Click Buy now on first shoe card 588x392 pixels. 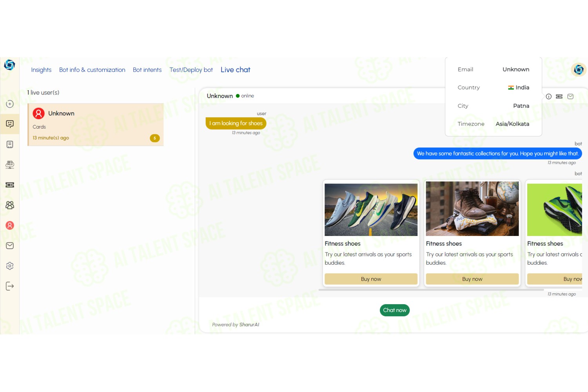[x=371, y=279]
